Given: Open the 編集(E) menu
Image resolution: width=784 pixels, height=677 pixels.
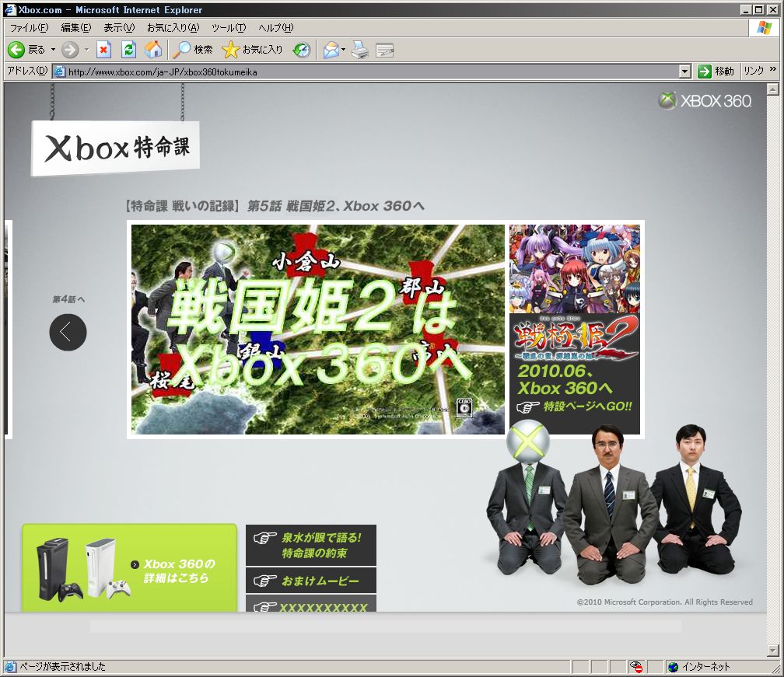Looking at the screenshot, I should pos(75,27).
